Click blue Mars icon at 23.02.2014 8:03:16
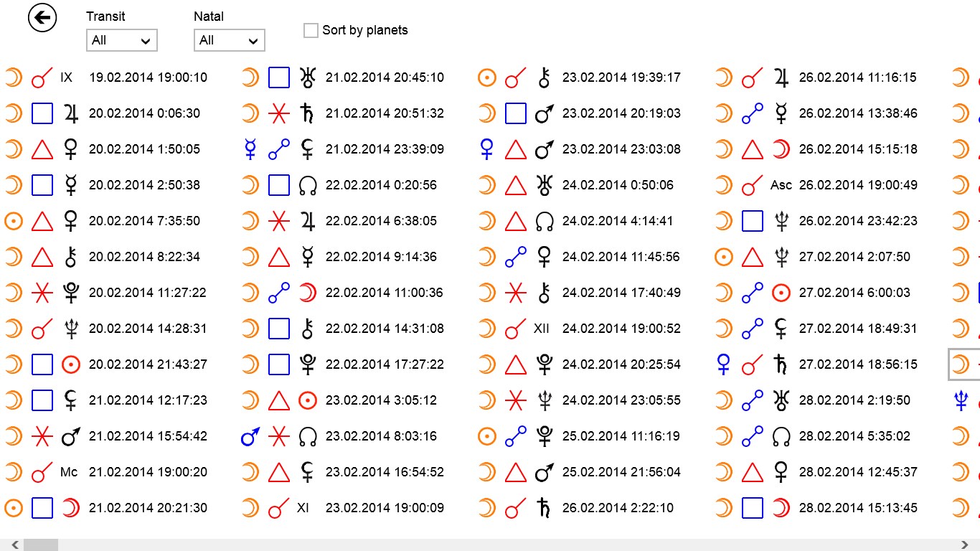Viewport: 980px width, 551px height. coord(250,436)
